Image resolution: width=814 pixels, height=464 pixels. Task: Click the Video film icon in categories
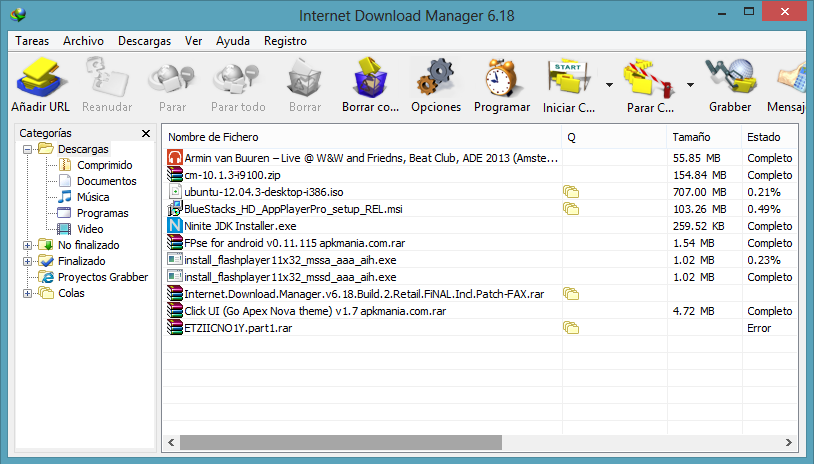tap(64, 229)
